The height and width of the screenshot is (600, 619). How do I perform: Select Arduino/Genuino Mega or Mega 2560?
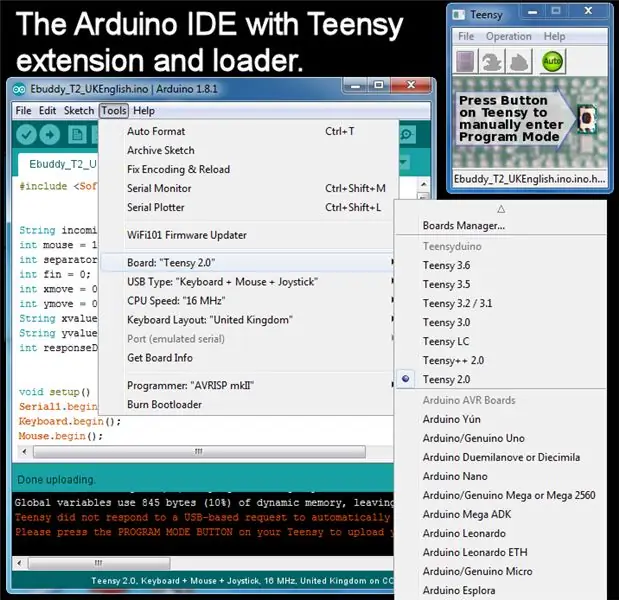coord(501,495)
